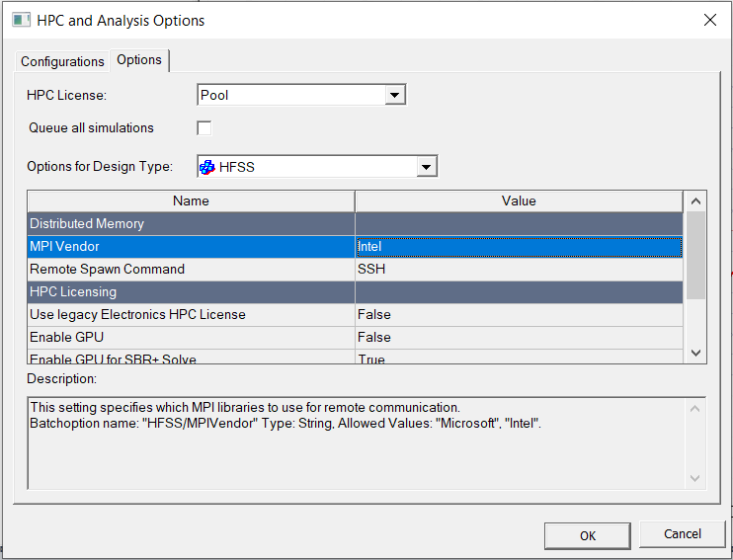Viewport: 733px width, 560px height.
Task: Click the HFSS design type icon
Action: pyautogui.click(x=207, y=167)
